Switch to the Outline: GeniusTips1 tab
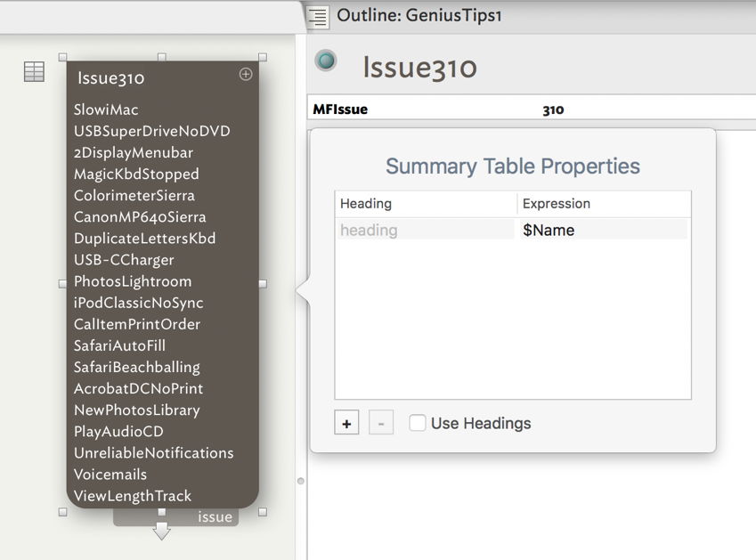 [419, 16]
